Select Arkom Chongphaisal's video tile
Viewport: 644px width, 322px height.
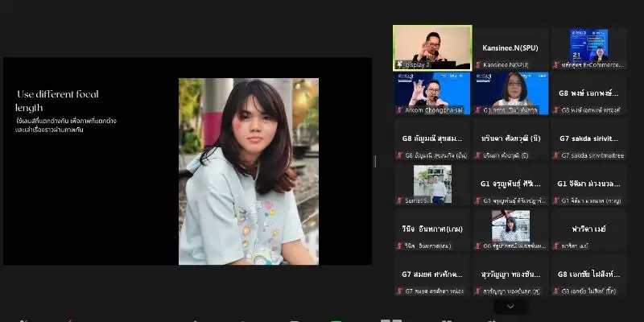click(x=431, y=90)
